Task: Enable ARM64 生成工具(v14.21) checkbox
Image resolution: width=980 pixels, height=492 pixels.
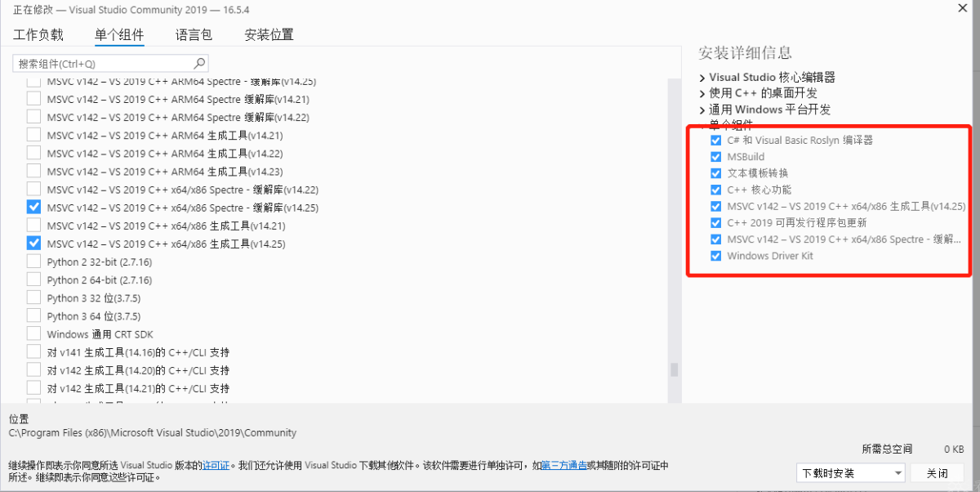Action: (33, 135)
